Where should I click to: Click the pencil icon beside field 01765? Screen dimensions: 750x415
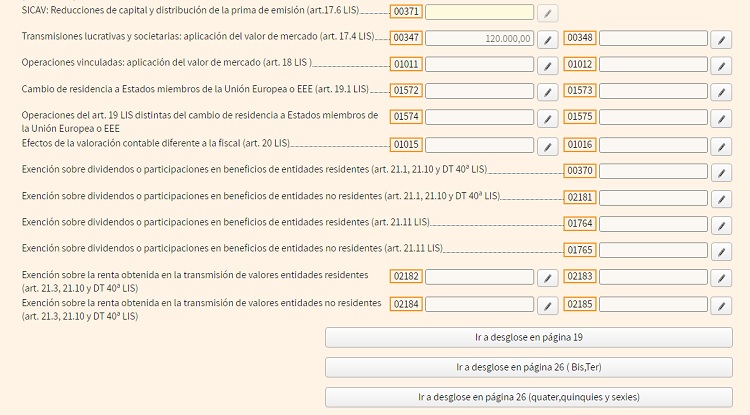[721, 251]
